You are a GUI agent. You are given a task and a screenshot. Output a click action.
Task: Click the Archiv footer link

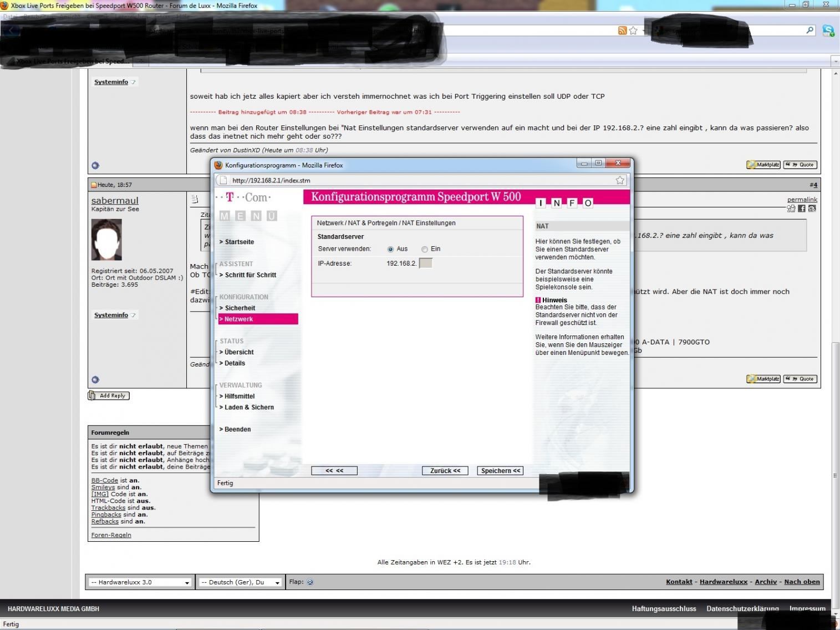click(x=766, y=582)
